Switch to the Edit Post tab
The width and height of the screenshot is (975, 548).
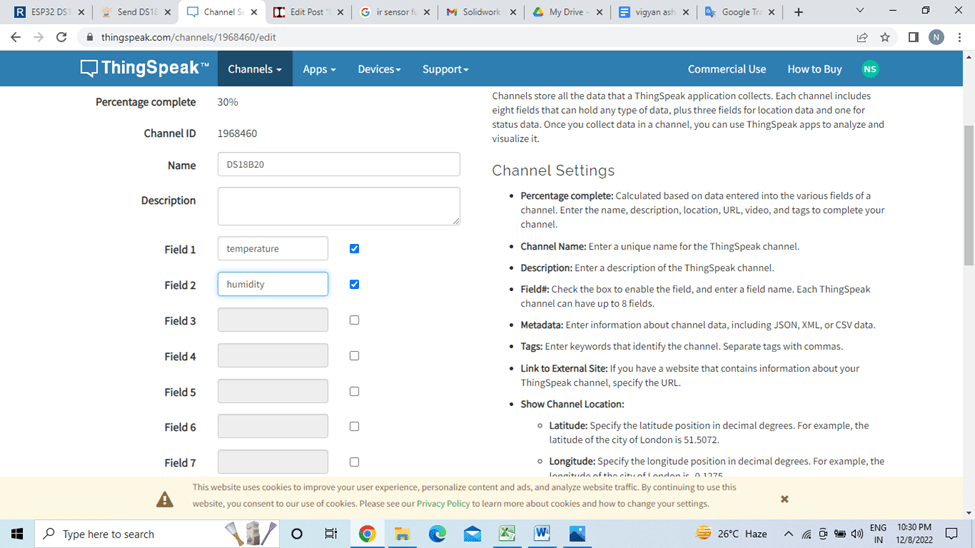pyautogui.click(x=306, y=12)
